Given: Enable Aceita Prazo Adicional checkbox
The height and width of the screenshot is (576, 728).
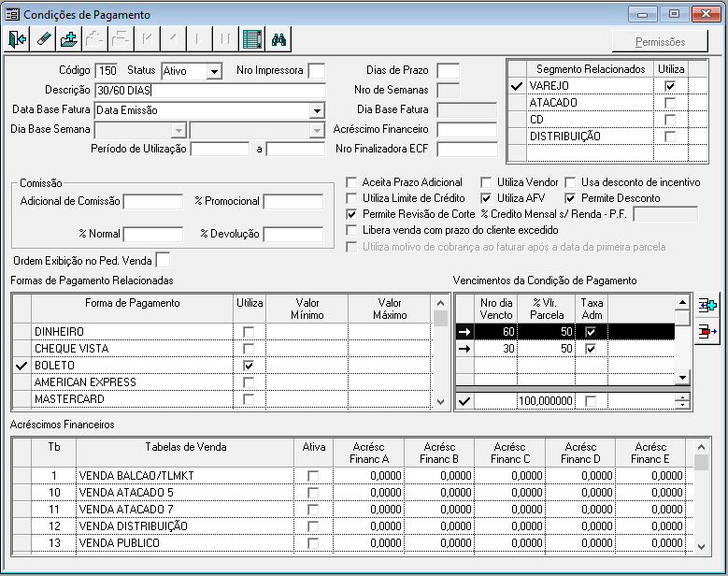Looking at the screenshot, I should [x=351, y=182].
